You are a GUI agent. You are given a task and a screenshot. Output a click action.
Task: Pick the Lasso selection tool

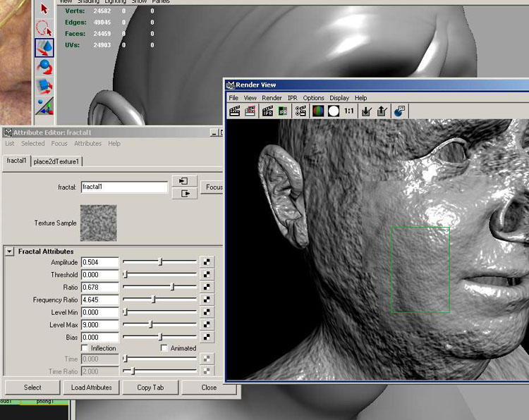coord(44,29)
